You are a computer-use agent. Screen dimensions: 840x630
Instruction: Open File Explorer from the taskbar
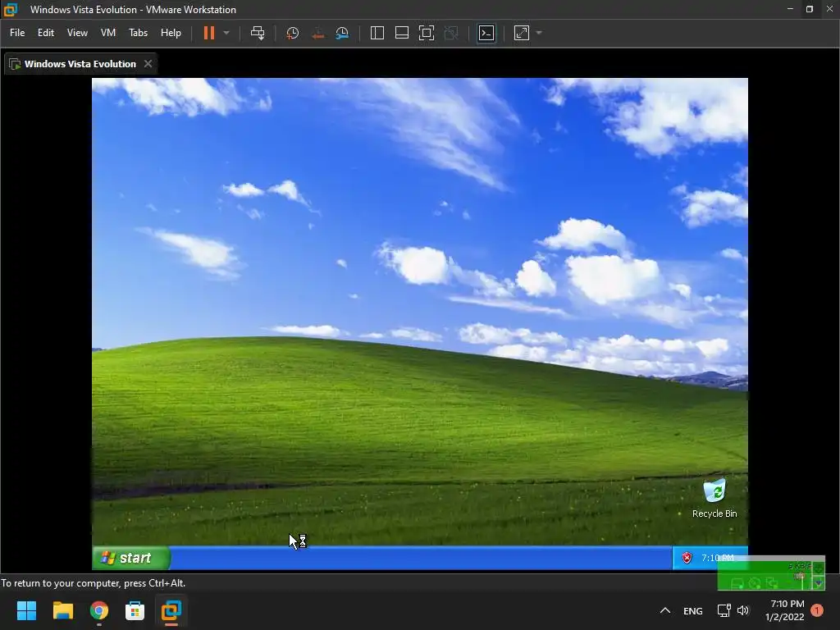click(x=62, y=610)
